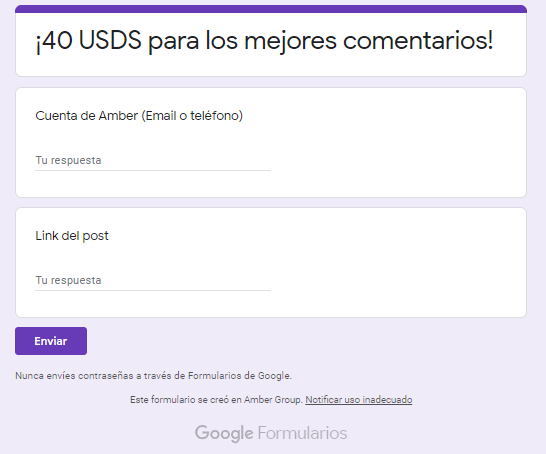Viewport: 546px width, 454px height.
Task: Click the Link del post question label
Action: click(x=72, y=236)
